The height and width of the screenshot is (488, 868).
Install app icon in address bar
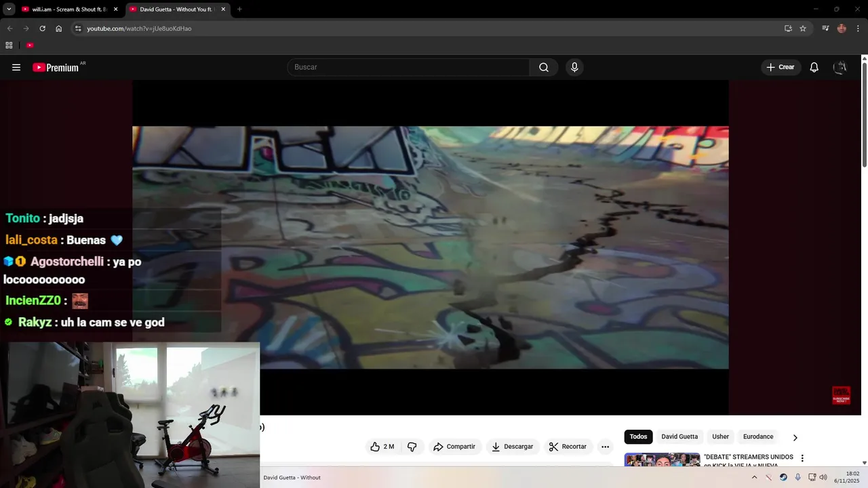(x=788, y=28)
